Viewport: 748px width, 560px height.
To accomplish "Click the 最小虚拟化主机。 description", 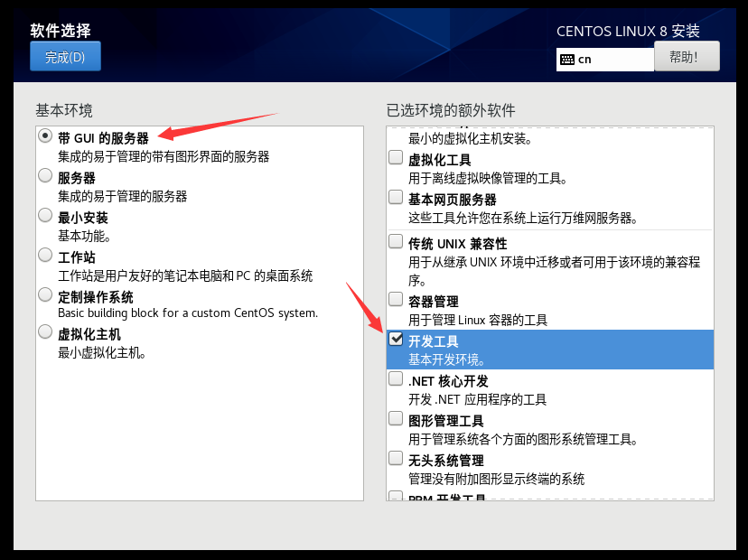I will pos(102,353).
